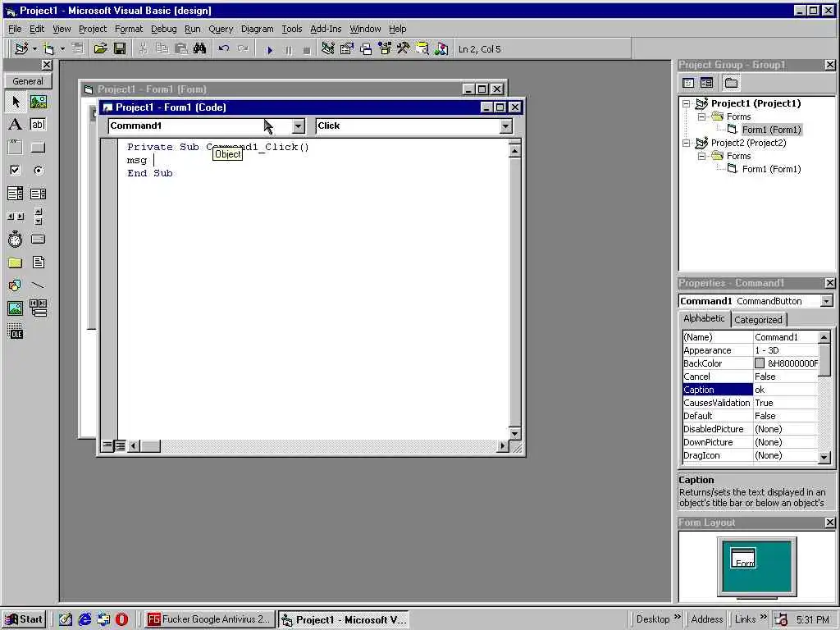Image resolution: width=840 pixels, height=630 pixels.
Task: Select the ComboBox control tool
Action: click(16, 194)
